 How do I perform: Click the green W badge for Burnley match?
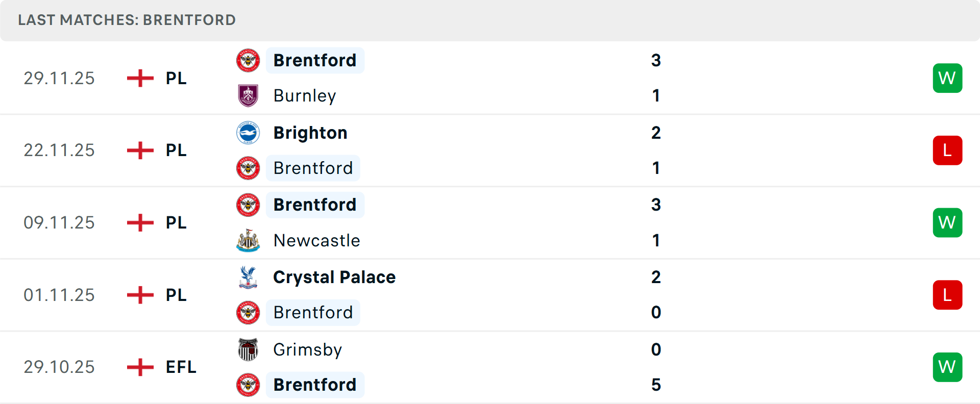tap(947, 78)
